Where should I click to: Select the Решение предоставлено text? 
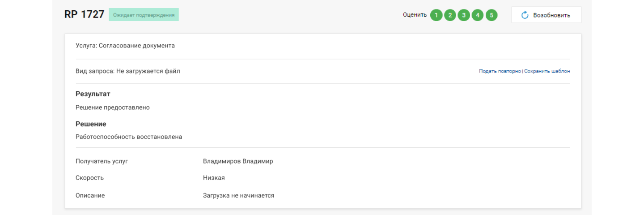(113, 107)
